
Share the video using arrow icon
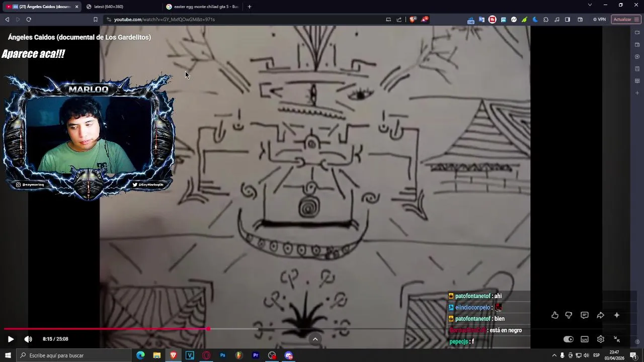click(600, 315)
